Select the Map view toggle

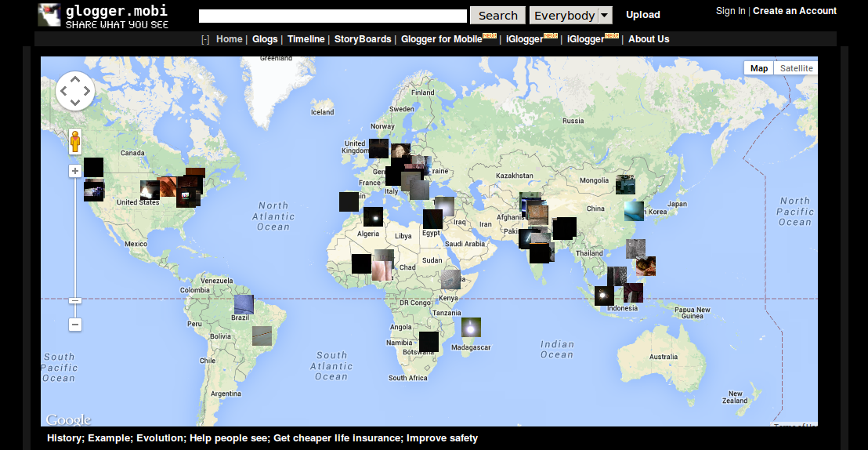point(758,68)
